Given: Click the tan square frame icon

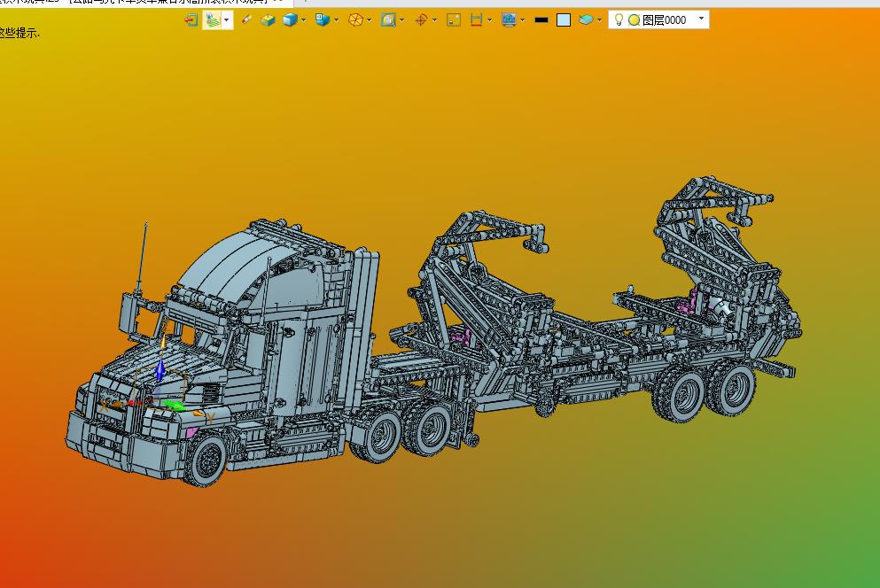Looking at the screenshot, I should coord(454,20).
